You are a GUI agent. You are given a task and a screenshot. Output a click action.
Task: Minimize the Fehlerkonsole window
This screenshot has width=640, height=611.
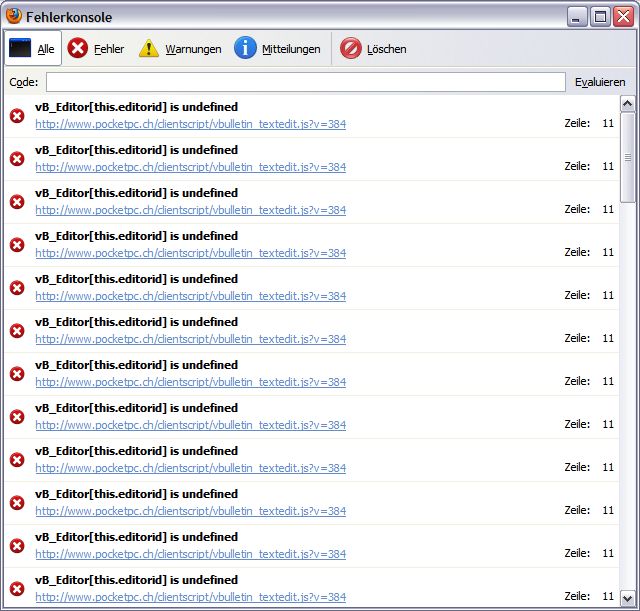[x=576, y=17]
